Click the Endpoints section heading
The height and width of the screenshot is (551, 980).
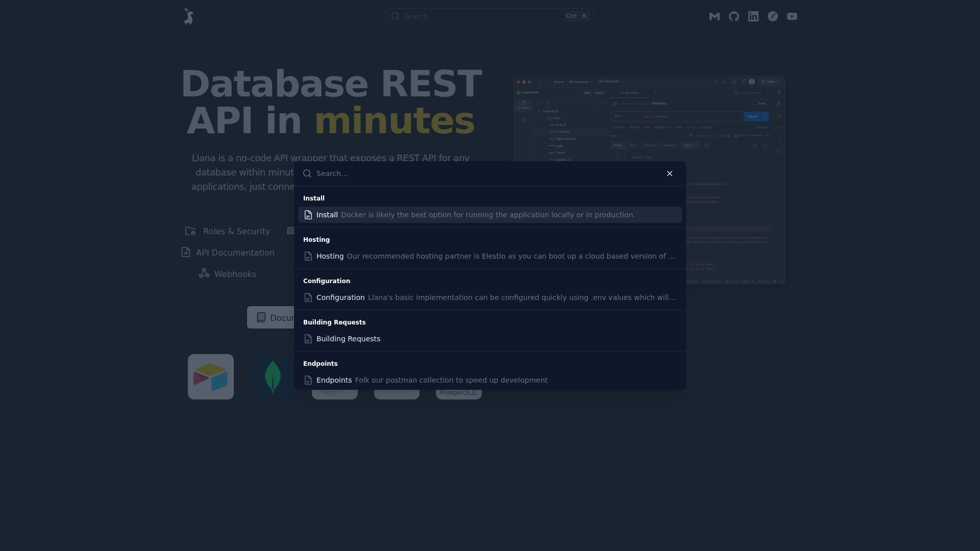(x=321, y=364)
